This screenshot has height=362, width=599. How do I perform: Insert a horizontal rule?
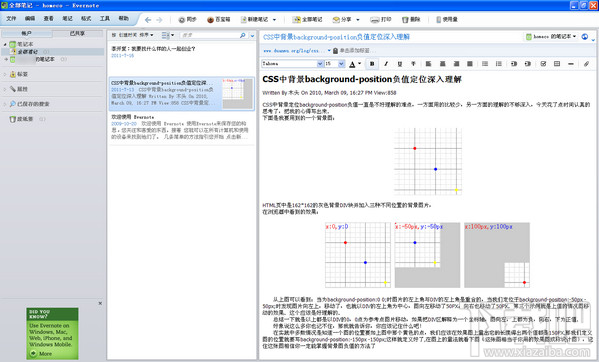coord(571,64)
